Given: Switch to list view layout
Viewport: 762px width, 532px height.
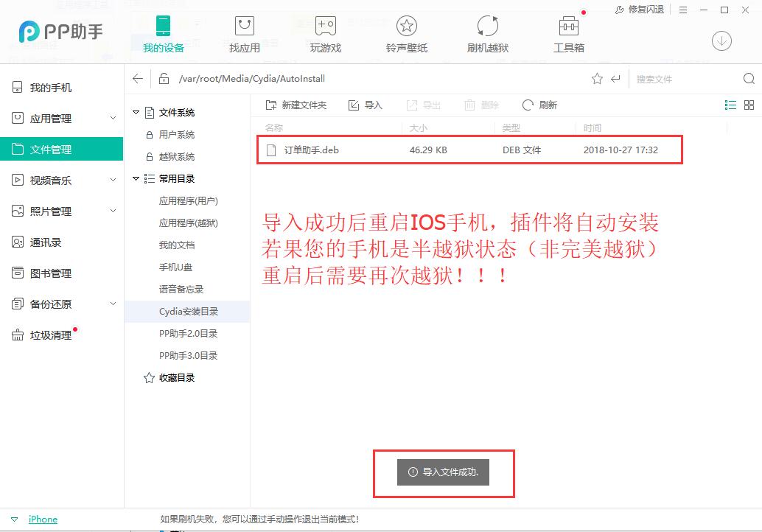Looking at the screenshot, I should click(730, 105).
